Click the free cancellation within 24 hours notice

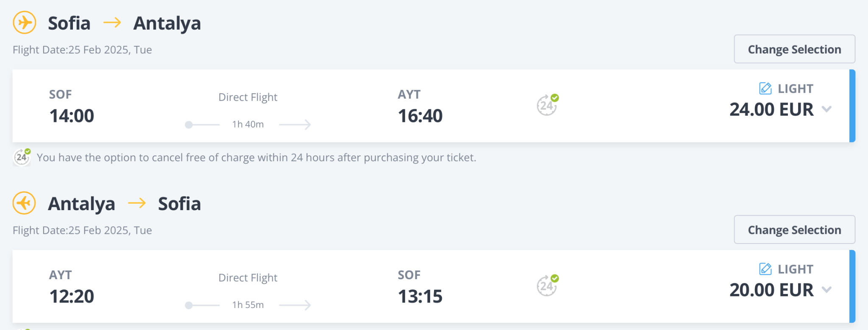(256, 158)
